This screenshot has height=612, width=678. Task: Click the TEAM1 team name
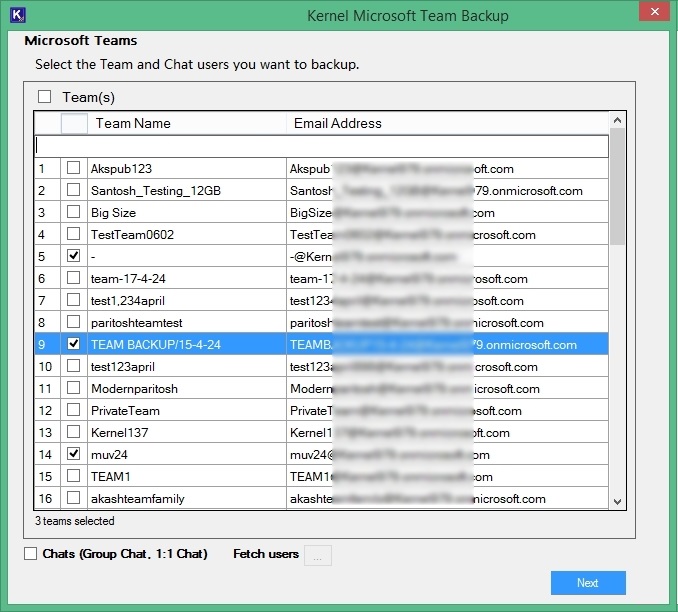click(187, 477)
